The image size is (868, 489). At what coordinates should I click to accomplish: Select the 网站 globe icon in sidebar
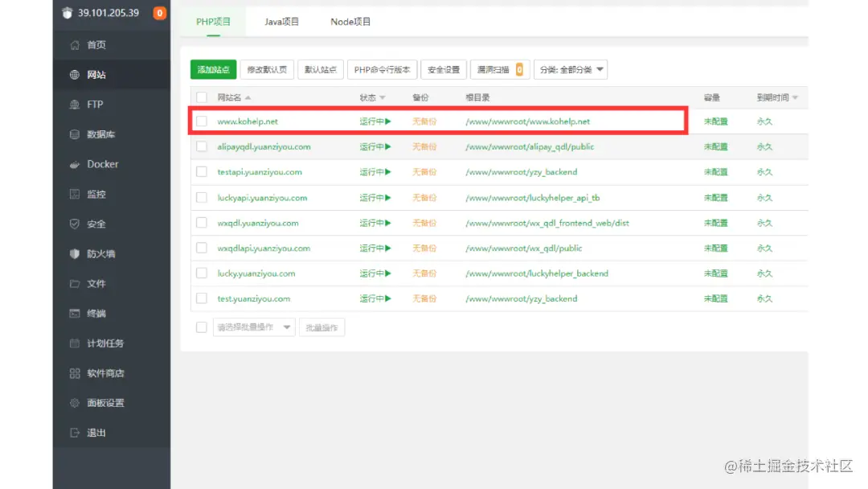click(75, 75)
